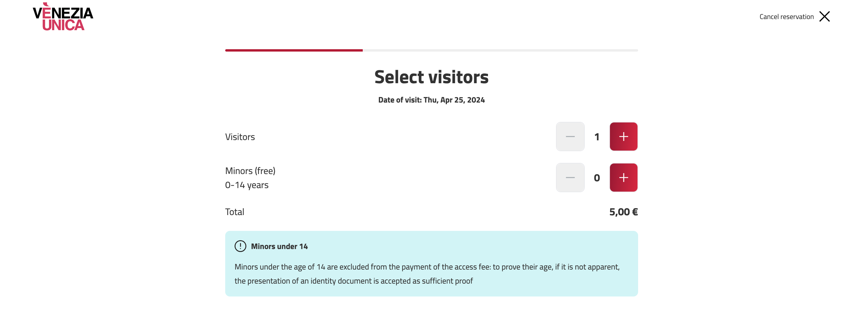Click the grey minus icon for Minors

coord(570,178)
